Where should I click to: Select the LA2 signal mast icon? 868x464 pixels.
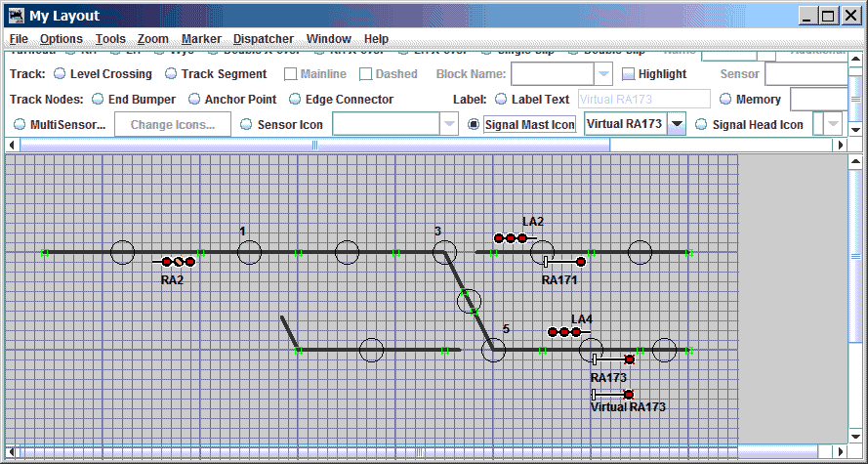click(x=513, y=237)
